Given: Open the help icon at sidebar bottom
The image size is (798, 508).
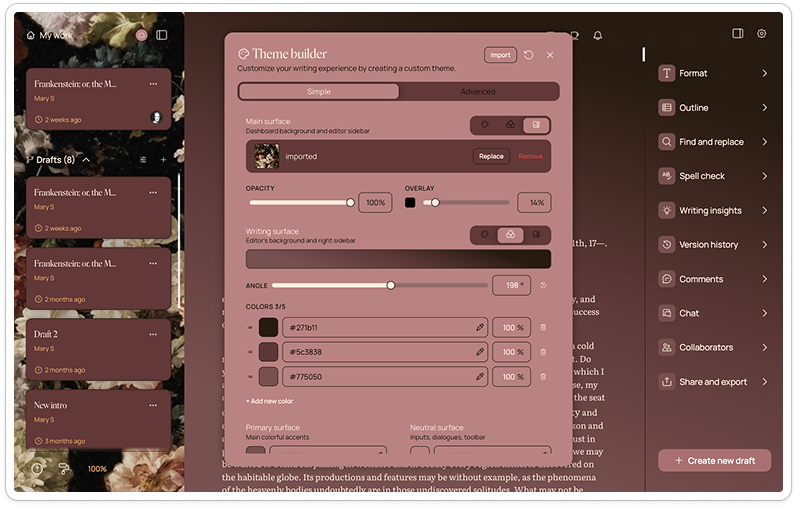Looking at the screenshot, I should 37,469.
